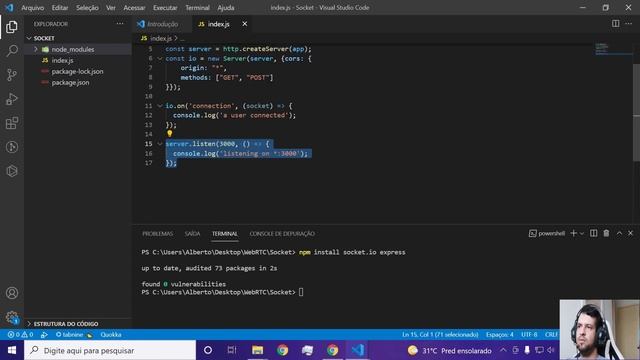Expand the node_modules folder
The image size is (640, 360).
[x=36, y=49]
